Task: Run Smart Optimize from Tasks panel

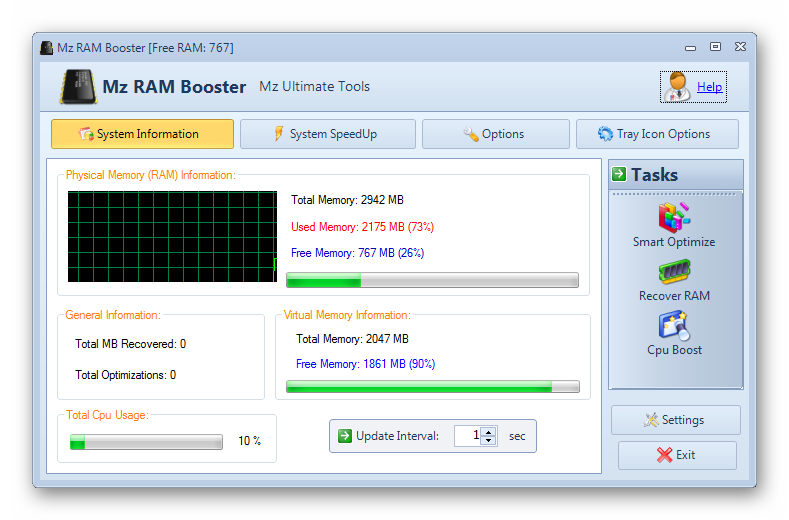Action: pyautogui.click(x=674, y=225)
